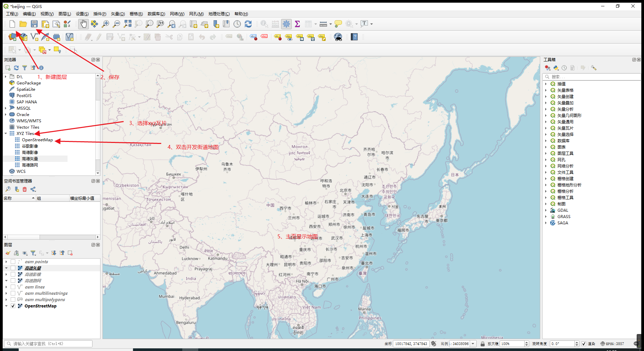
Task: Zoom to full extent icon
Action: pyautogui.click(x=127, y=24)
